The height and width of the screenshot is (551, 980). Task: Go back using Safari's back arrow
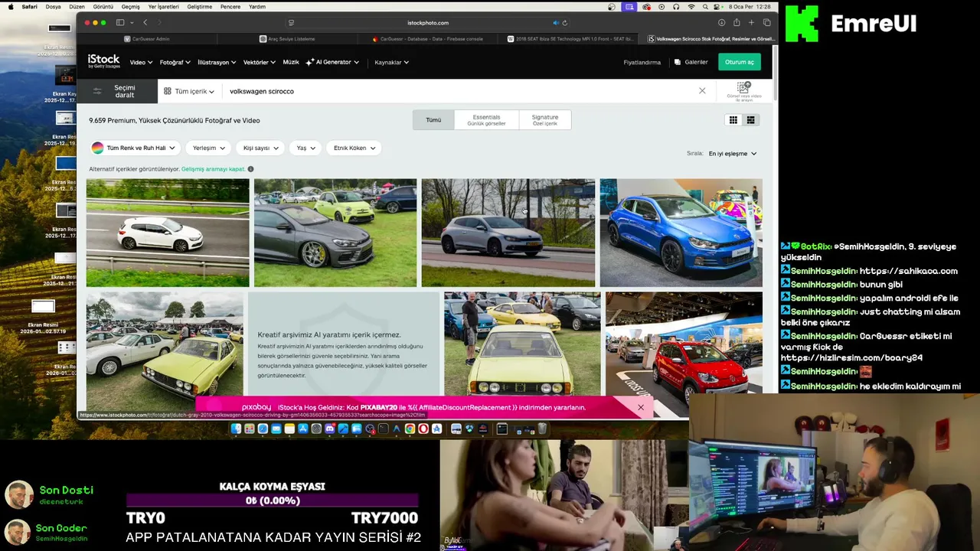pos(145,23)
